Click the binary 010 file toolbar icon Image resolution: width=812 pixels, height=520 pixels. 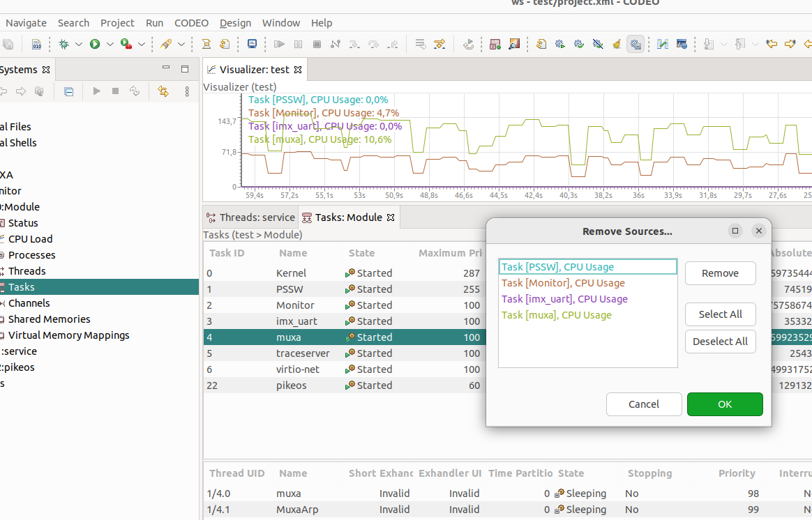[36, 44]
